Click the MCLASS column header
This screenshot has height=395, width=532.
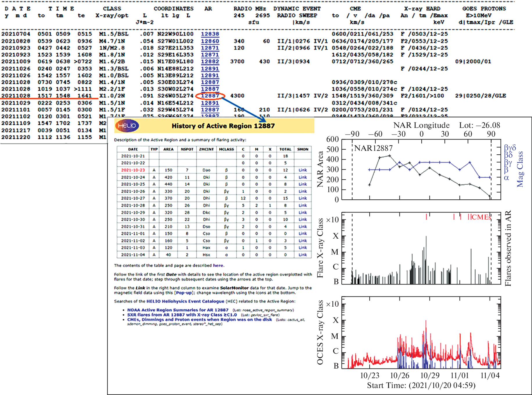click(x=226, y=149)
